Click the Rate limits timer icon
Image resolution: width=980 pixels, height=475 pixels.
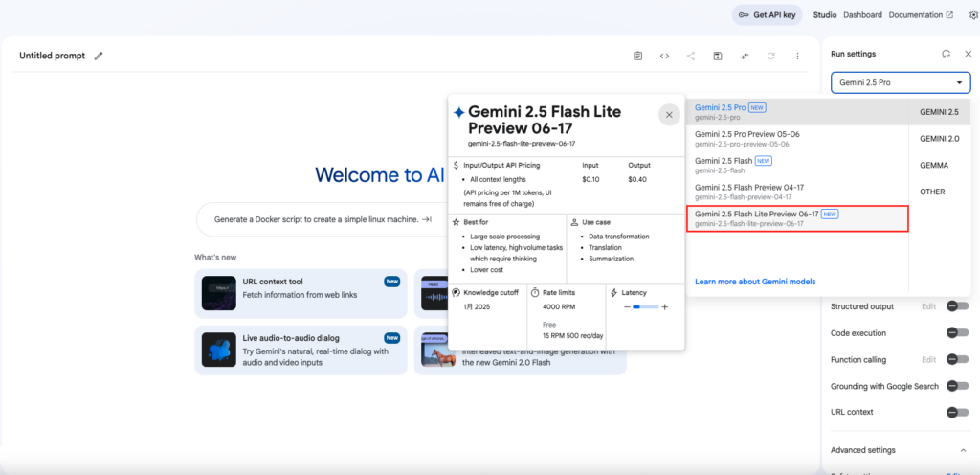pos(535,292)
